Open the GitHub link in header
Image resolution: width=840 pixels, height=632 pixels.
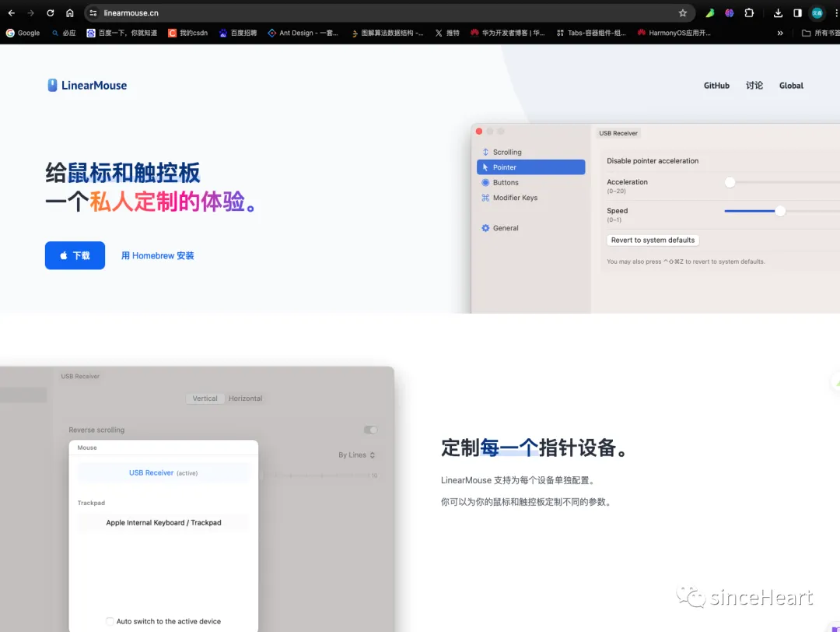[716, 86]
